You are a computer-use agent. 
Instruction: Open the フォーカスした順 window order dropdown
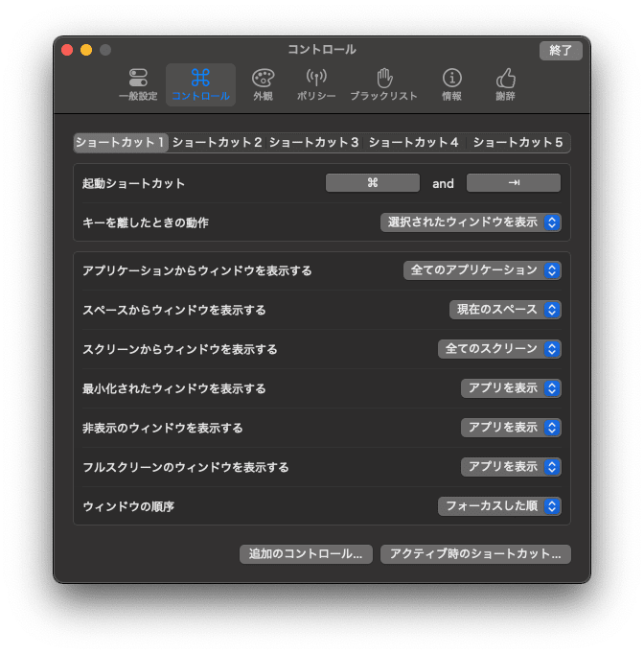[x=499, y=506]
